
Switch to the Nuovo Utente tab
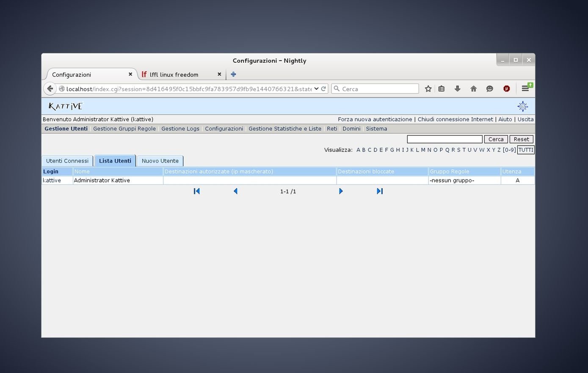pyautogui.click(x=160, y=161)
